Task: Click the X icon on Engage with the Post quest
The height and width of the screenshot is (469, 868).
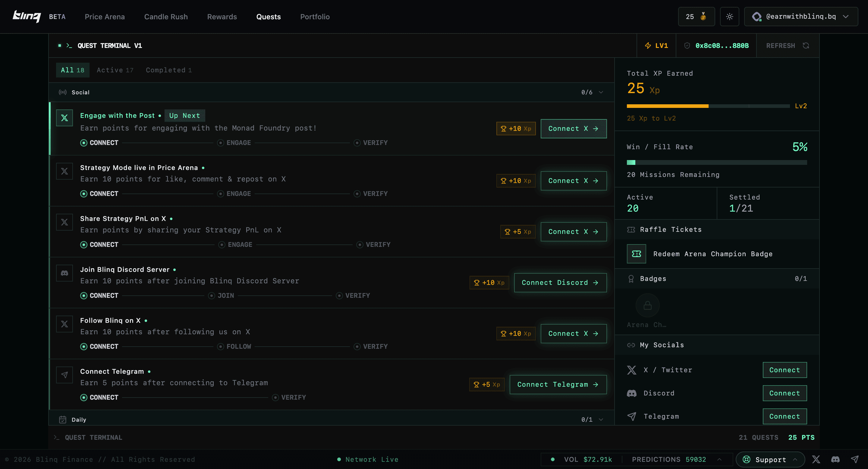Action: coord(64,118)
